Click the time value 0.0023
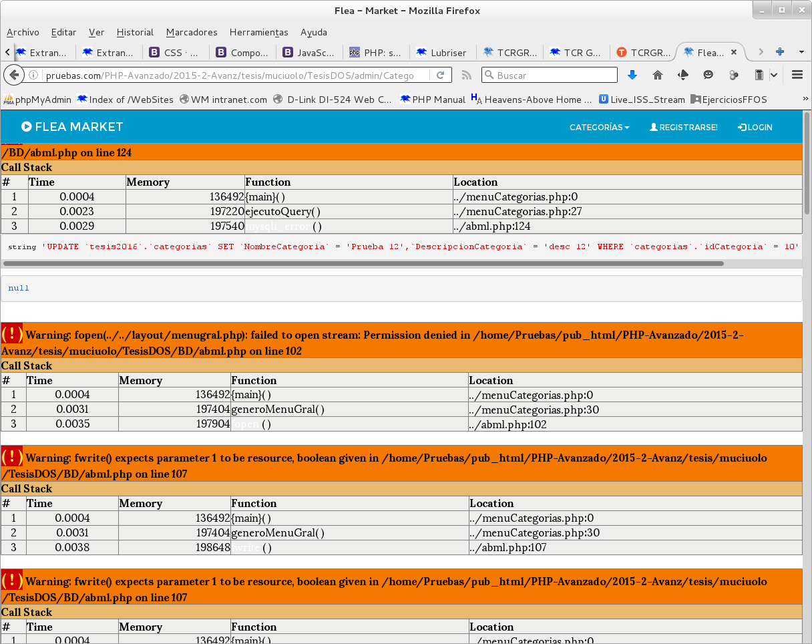812x644 pixels. [77, 212]
